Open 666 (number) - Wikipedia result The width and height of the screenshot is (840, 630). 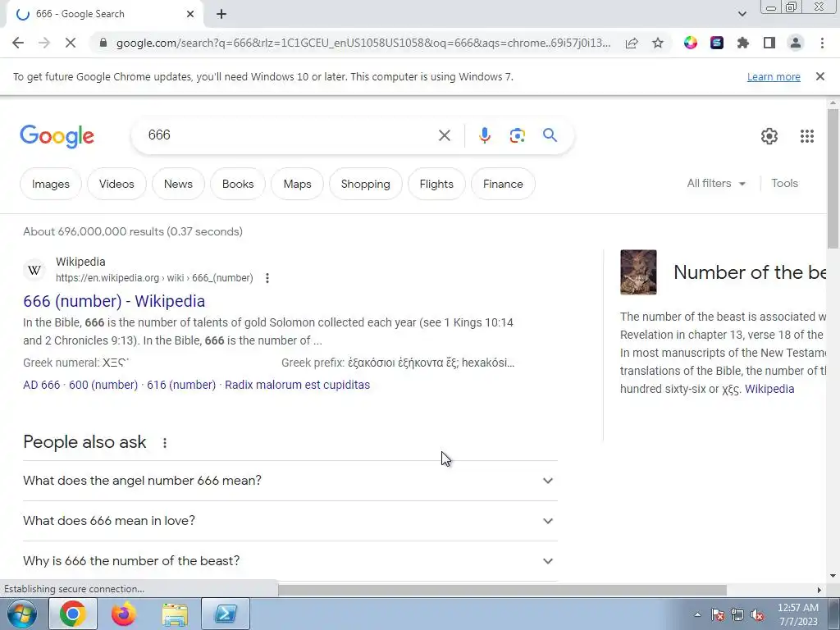pyautogui.click(x=114, y=301)
